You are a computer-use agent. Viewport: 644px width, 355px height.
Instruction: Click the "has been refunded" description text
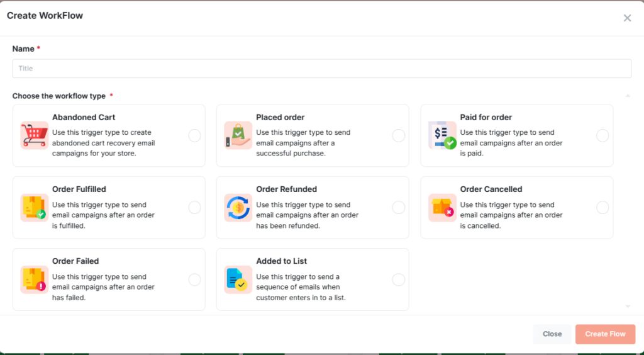point(307,215)
